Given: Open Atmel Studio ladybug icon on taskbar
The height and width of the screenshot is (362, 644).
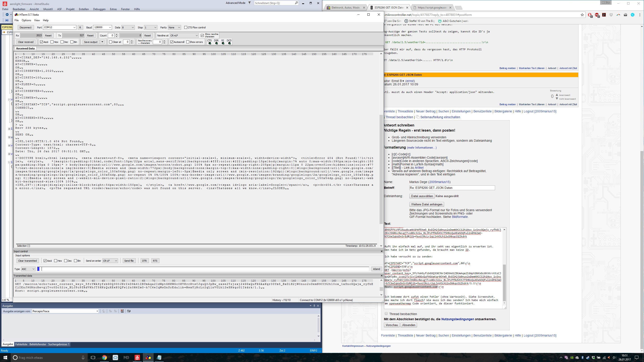Looking at the screenshot, I should coord(137,358).
